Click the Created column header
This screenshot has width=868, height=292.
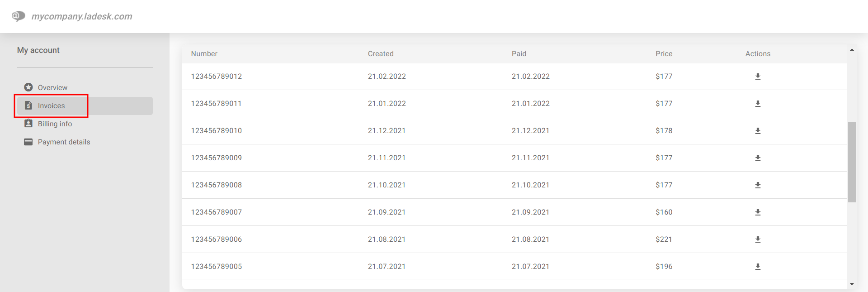[x=380, y=54]
